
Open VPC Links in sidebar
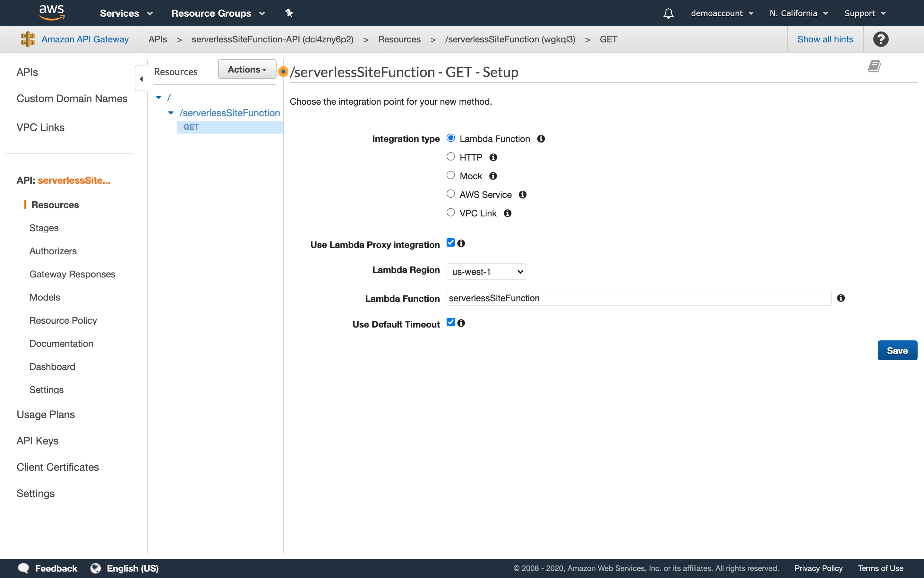click(40, 127)
